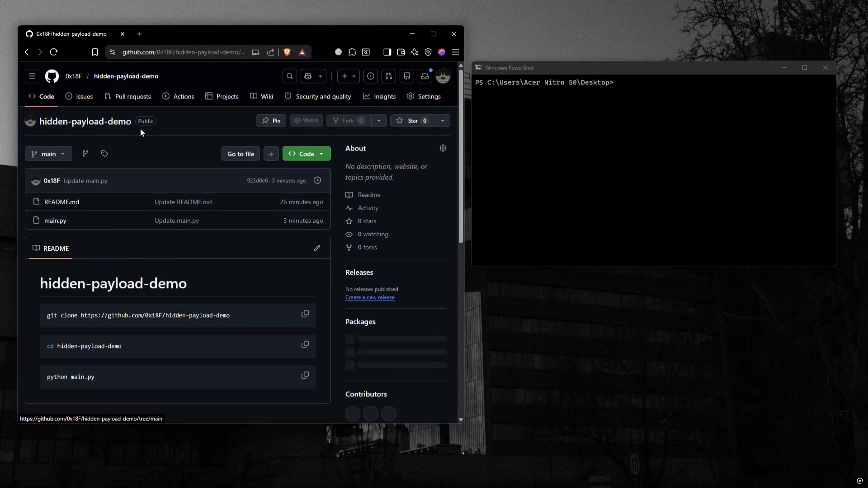
Task: Edit the README with the pencil icon
Action: pos(317,248)
